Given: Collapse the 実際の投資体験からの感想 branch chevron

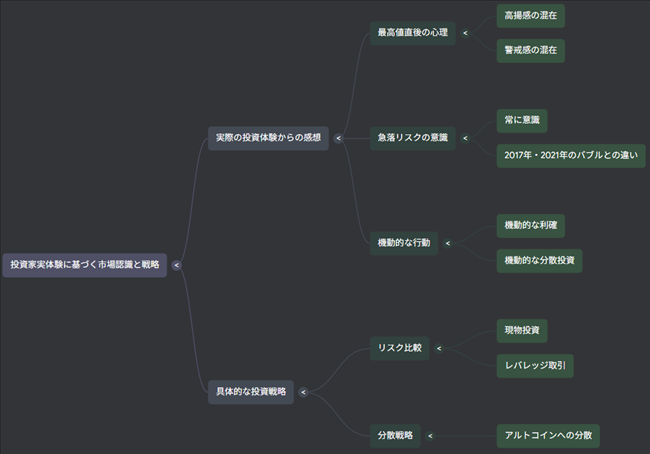Looking at the screenshot, I should click(338, 138).
